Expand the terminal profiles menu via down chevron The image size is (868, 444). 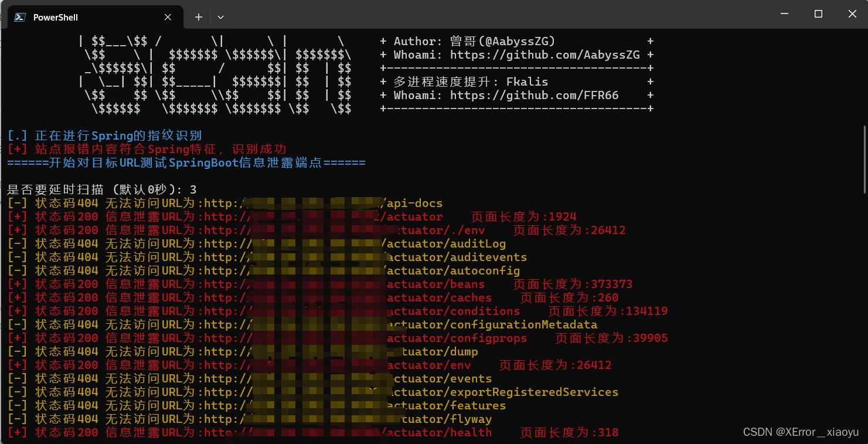[x=220, y=17]
